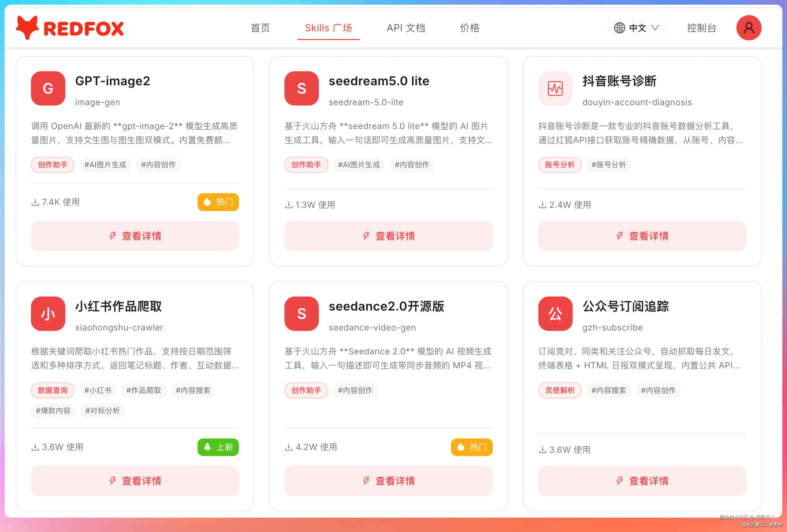Click the seedance2.0开源版 S icon

[x=301, y=314]
